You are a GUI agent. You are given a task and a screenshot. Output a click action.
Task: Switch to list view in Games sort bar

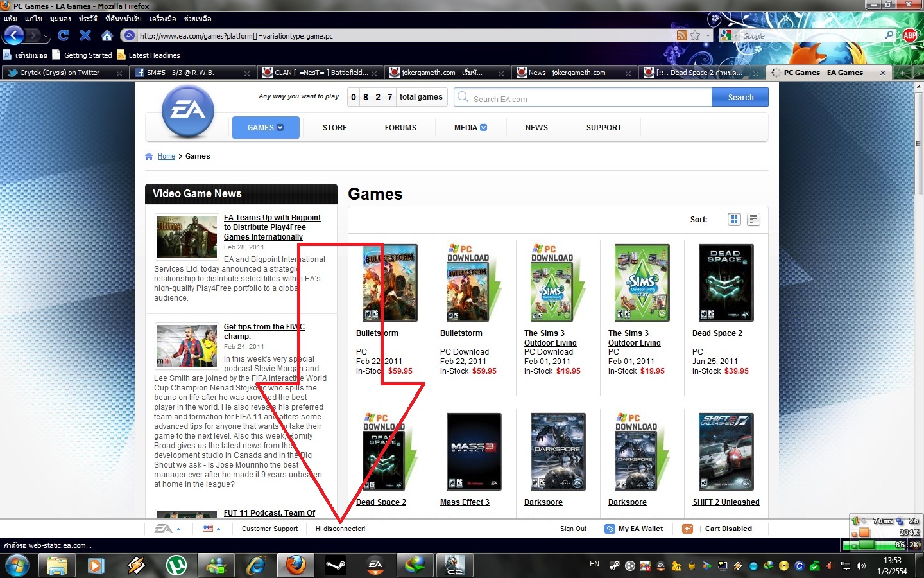click(754, 220)
